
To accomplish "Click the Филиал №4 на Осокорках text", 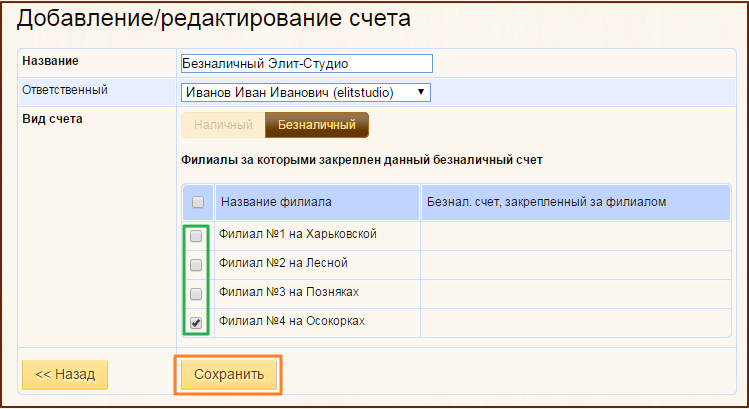I will (x=292, y=321).
